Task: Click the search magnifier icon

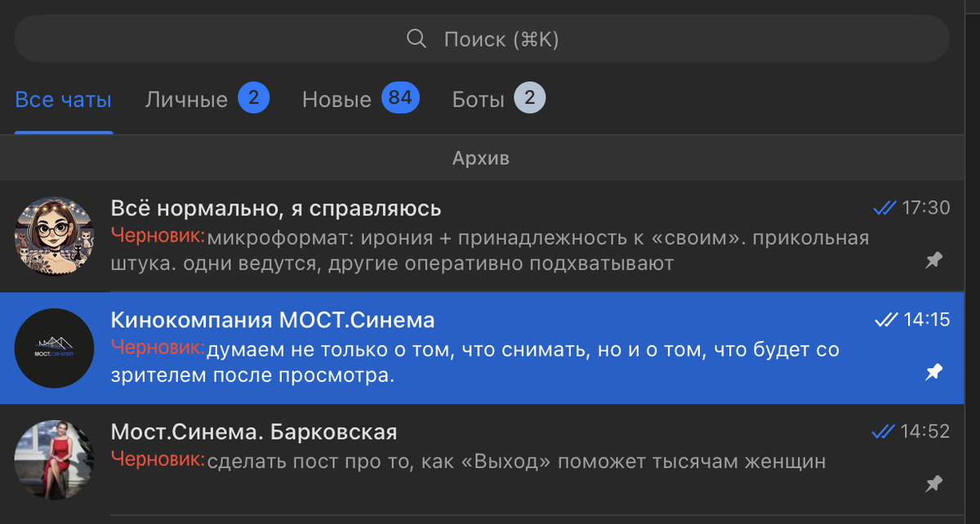Action: pos(416,38)
